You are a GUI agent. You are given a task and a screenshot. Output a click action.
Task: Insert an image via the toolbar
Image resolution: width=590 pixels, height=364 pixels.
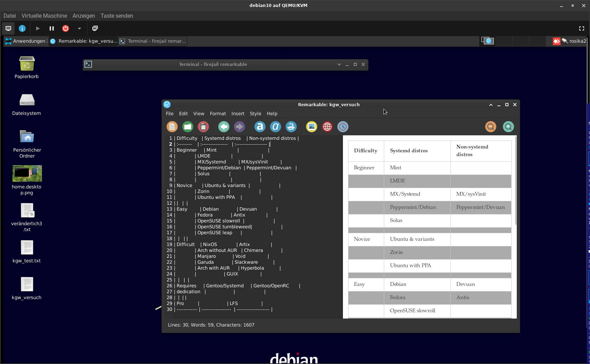click(312, 127)
